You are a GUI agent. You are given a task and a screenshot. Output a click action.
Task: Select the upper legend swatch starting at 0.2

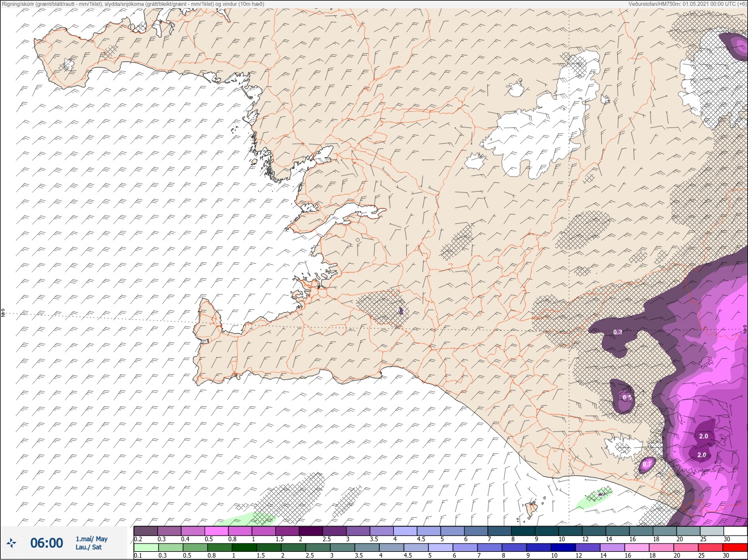[146, 531]
